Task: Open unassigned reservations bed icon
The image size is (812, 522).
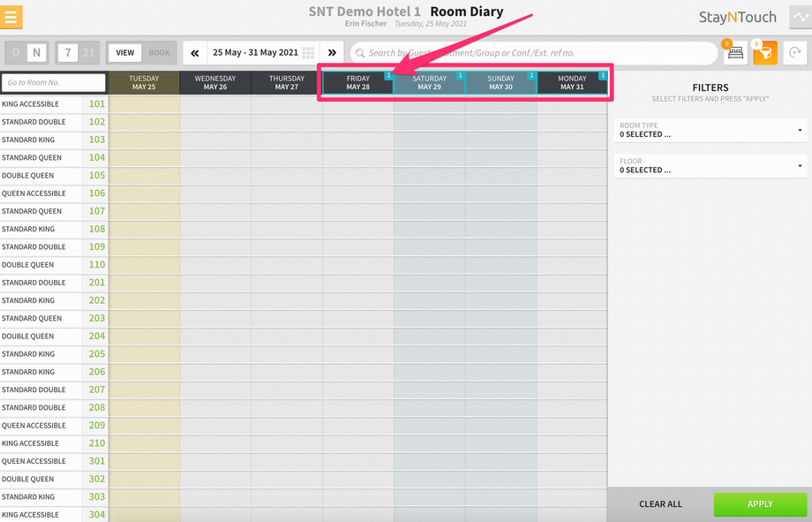Action: [736, 53]
